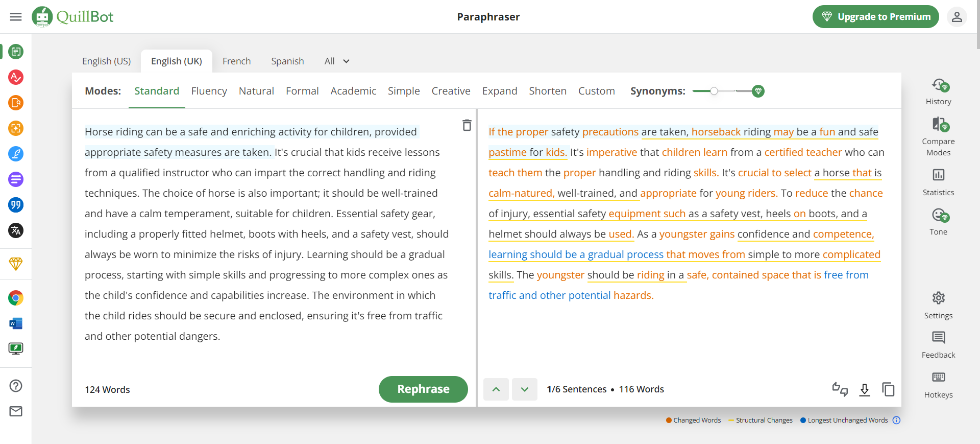980x444 pixels.
Task: Open the Statistics panel
Action: pyautogui.click(x=938, y=182)
